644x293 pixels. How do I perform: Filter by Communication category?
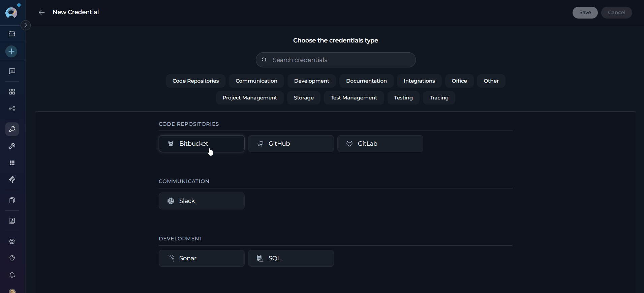point(256,81)
